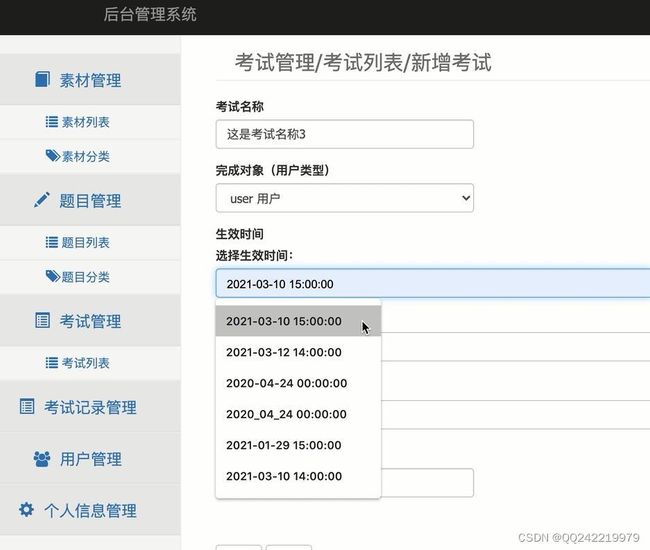
Task: Click the list icon beside 考试列表
Action: click(51, 363)
